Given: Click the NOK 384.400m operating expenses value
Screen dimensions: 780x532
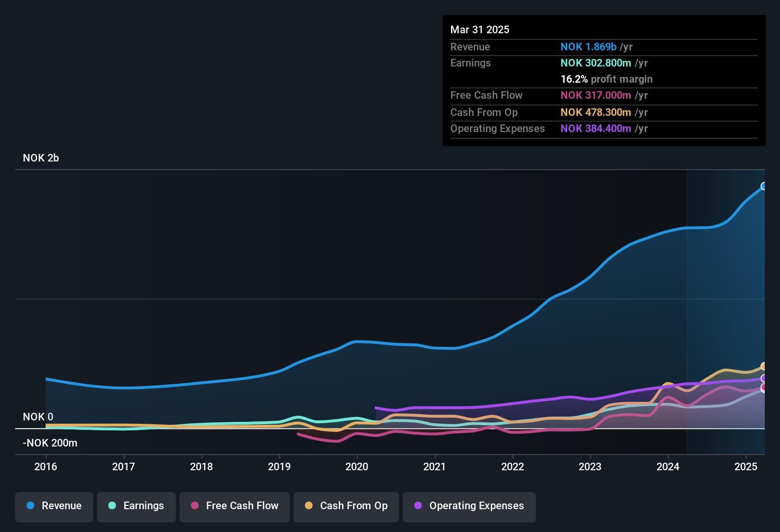Looking at the screenshot, I should click(x=596, y=128).
